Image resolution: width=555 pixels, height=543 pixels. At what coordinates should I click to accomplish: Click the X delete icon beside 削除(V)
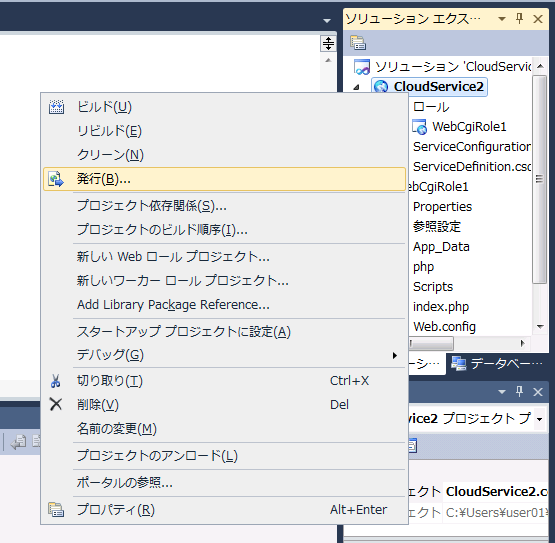(x=56, y=404)
